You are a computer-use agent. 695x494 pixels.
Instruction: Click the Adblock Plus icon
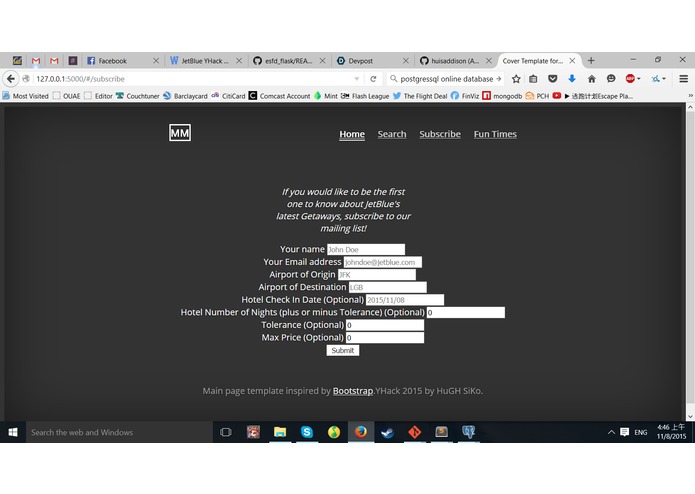coord(630,79)
